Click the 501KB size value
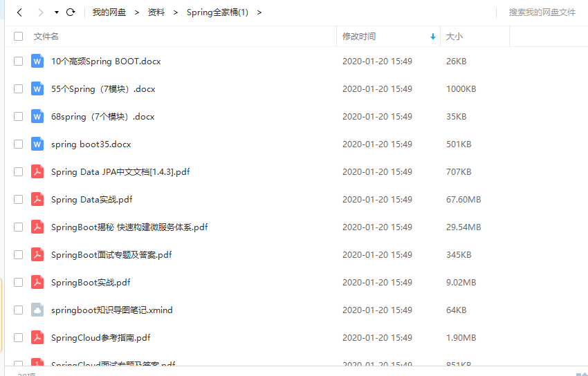The height and width of the screenshot is (376, 588). 459,144
